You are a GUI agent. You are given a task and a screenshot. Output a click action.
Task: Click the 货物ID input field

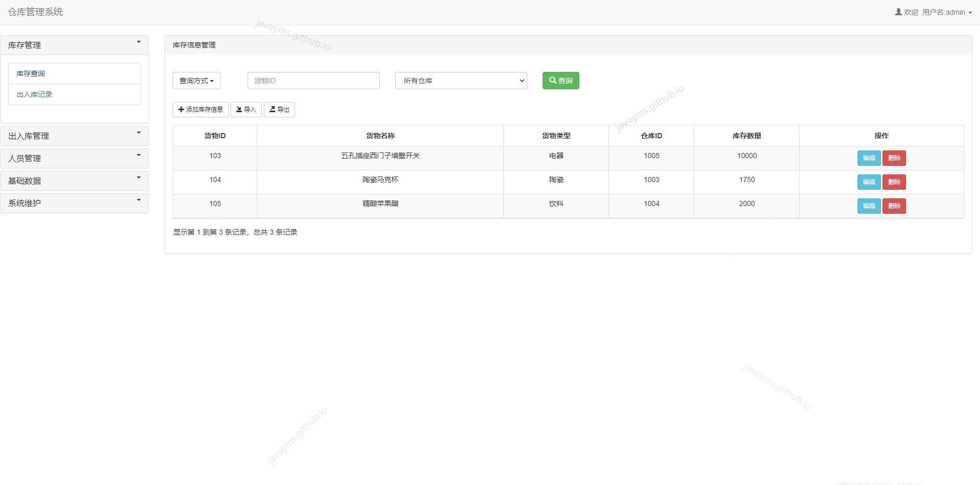point(313,80)
